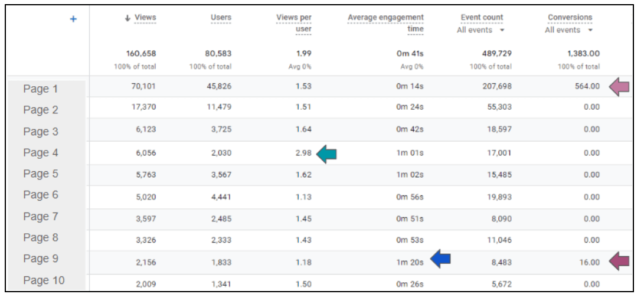This screenshot has width=644, height=294.
Task: Click the down-arrow sort icon beside Views
Action: point(128,18)
